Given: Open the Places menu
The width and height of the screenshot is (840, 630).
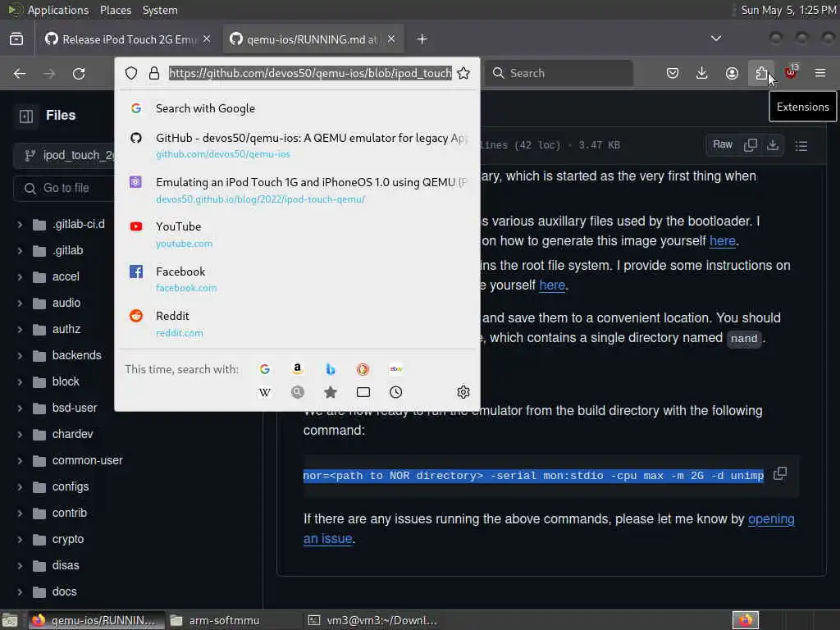Looking at the screenshot, I should coord(115,10).
